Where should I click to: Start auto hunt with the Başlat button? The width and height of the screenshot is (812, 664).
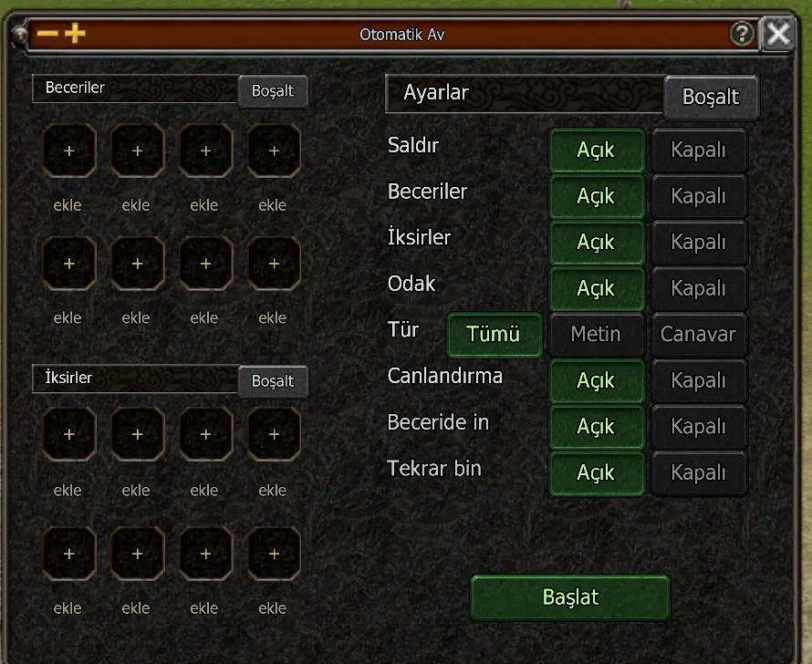(x=570, y=597)
